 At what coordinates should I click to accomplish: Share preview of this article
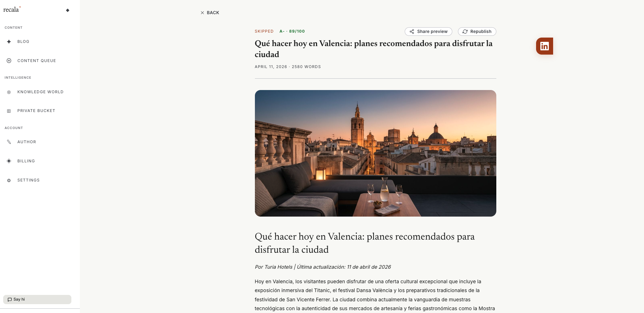[429, 32]
